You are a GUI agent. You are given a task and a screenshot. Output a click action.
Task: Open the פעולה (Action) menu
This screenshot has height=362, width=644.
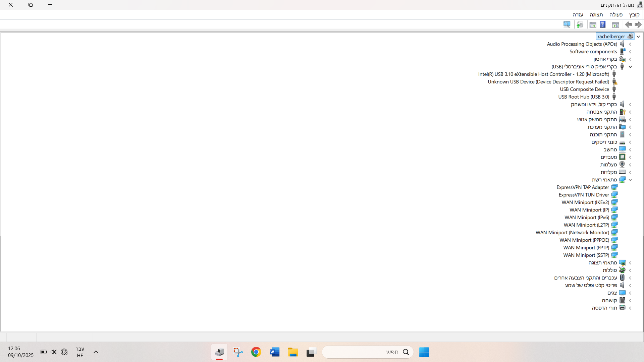(x=616, y=15)
